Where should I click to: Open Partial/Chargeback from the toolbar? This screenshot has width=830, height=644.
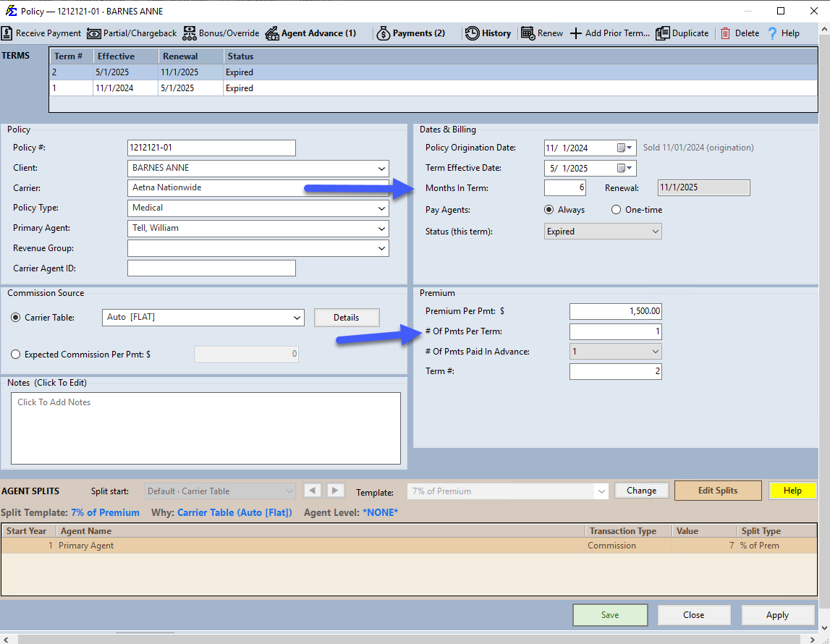132,33
